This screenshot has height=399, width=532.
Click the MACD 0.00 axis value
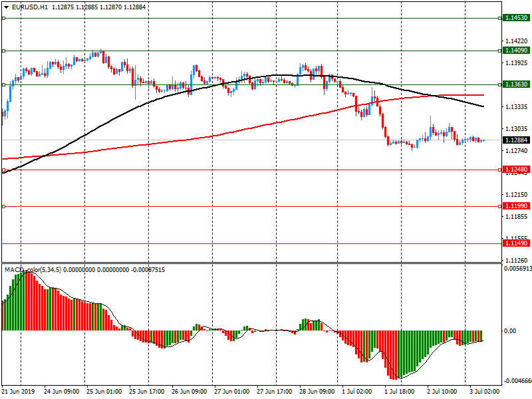coord(510,331)
